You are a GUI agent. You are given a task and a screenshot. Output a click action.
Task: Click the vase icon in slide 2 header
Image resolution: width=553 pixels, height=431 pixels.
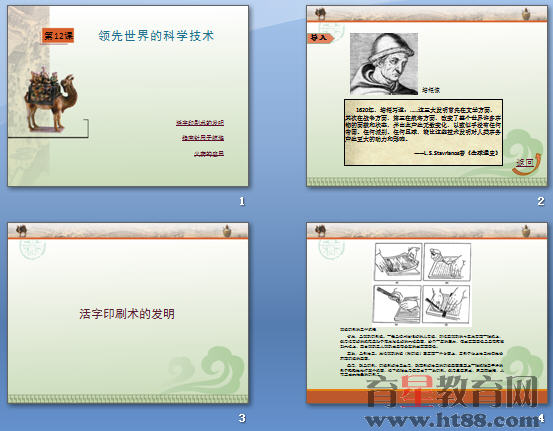(527, 14)
